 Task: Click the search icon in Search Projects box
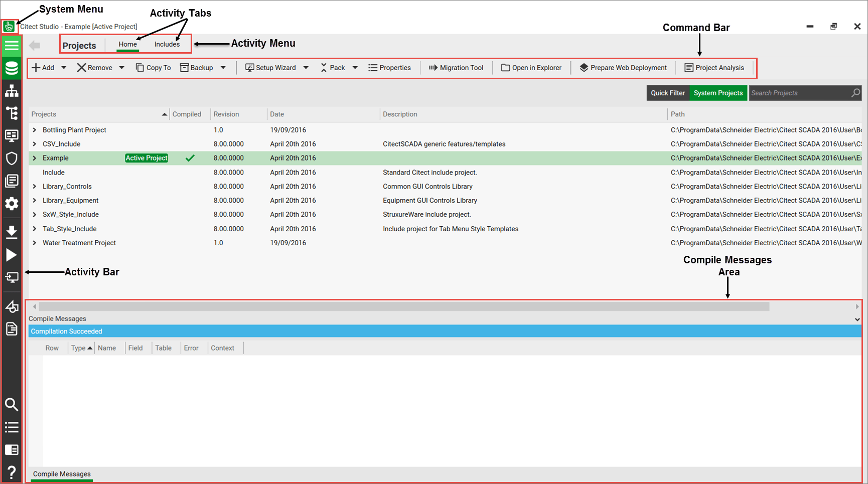coord(855,93)
